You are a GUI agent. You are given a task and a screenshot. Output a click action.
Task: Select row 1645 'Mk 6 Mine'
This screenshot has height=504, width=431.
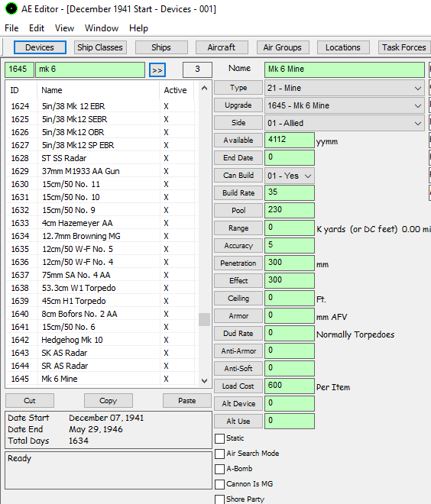(100, 379)
